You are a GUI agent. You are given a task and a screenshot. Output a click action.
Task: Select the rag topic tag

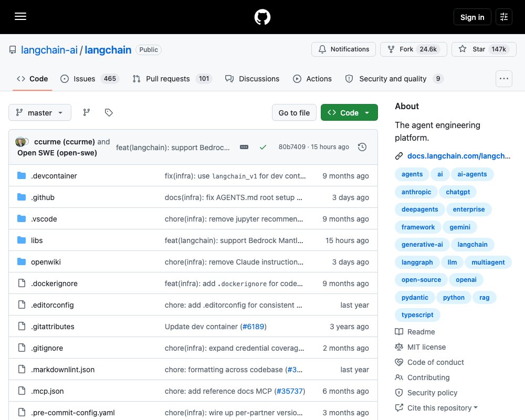484,298
